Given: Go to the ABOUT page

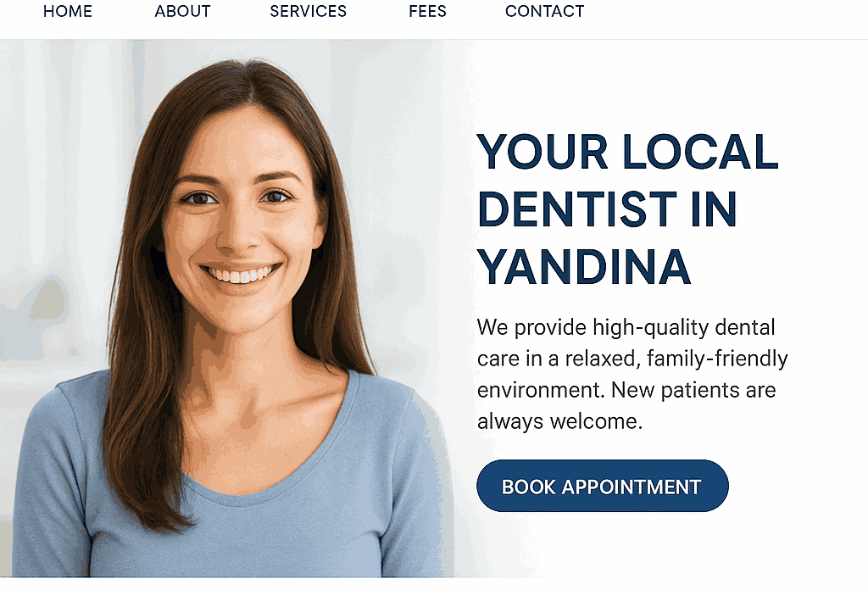Looking at the screenshot, I should pyautogui.click(x=183, y=11).
